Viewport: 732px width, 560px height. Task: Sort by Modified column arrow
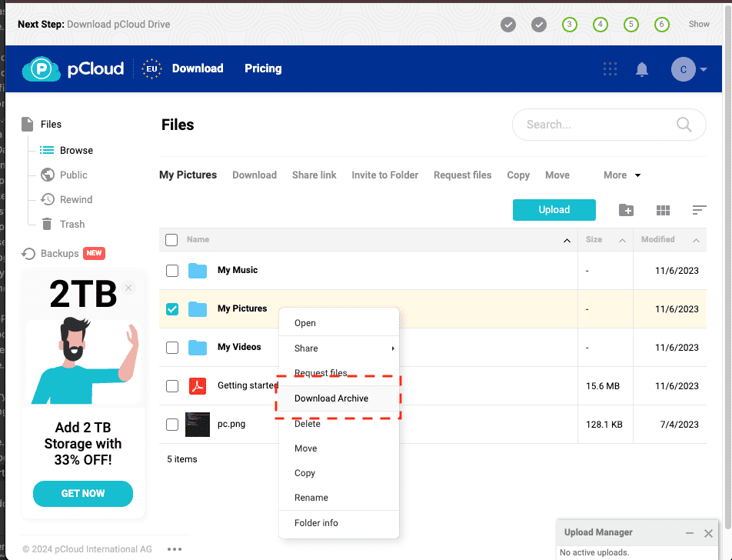coord(696,240)
